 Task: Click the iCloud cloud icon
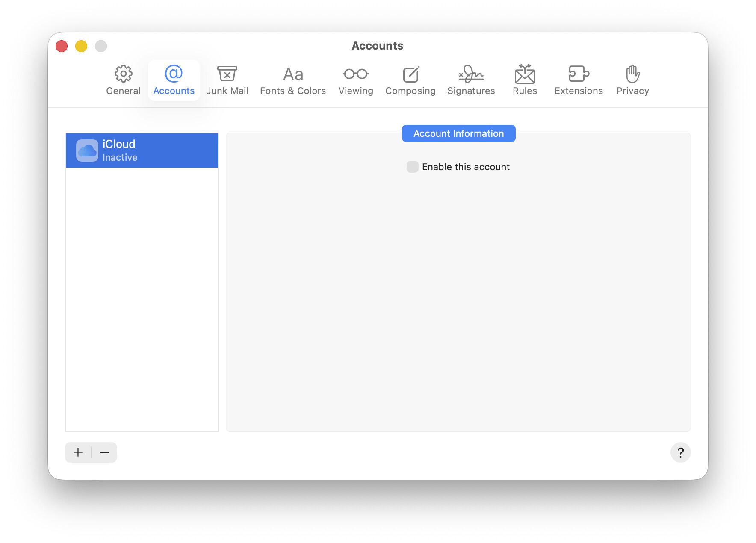pyautogui.click(x=87, y=151)
